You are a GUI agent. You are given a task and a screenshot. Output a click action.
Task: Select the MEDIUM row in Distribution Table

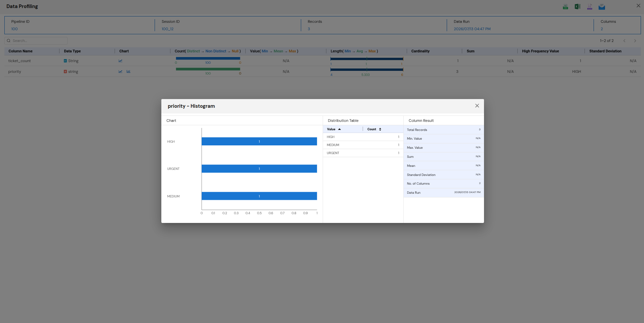point(363,145)
